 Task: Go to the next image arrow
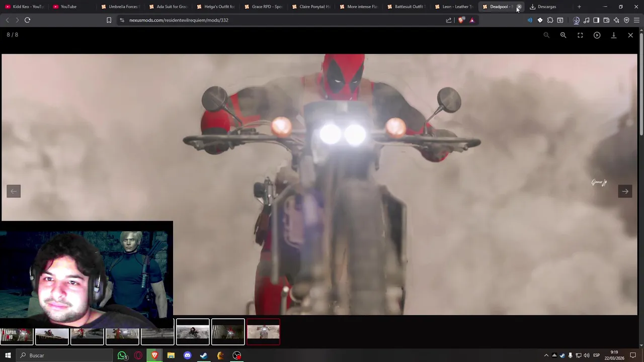coord(625,191)
